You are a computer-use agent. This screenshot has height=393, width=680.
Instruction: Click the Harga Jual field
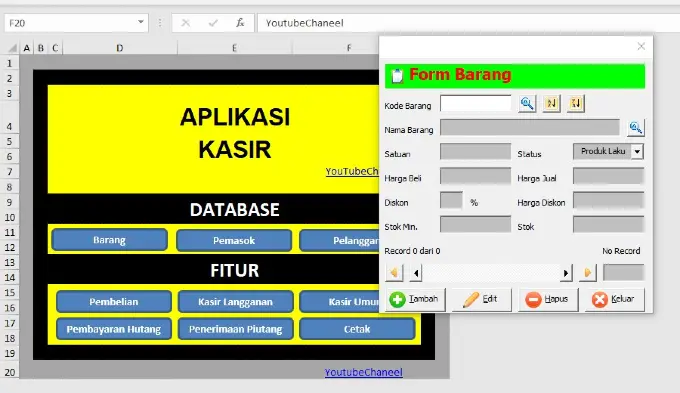click(x=608, y=176)
